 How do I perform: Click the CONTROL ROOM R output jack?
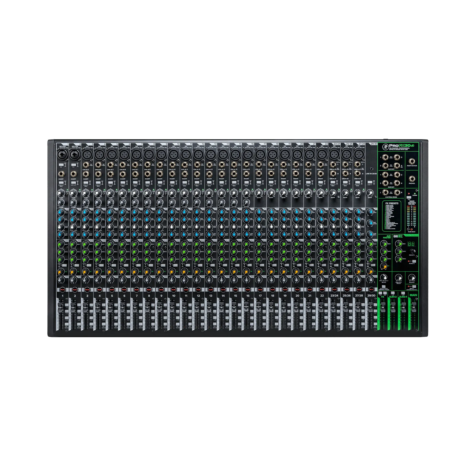[x=397, y=192]
